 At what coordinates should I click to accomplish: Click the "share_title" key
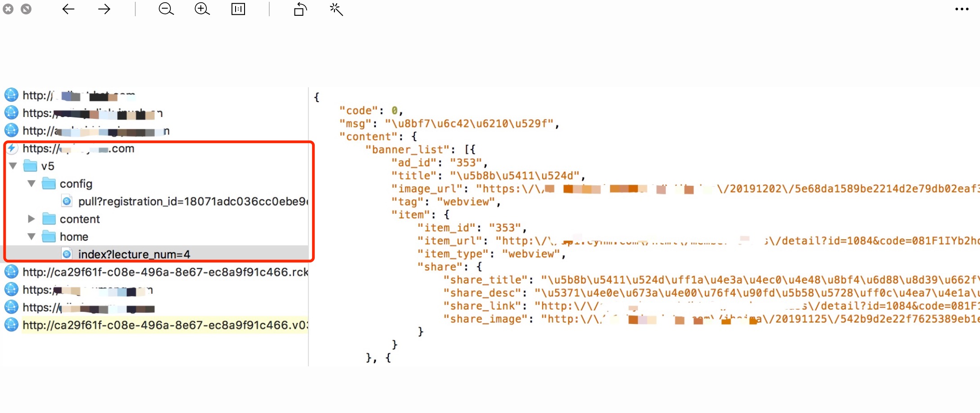coord(486,280)
